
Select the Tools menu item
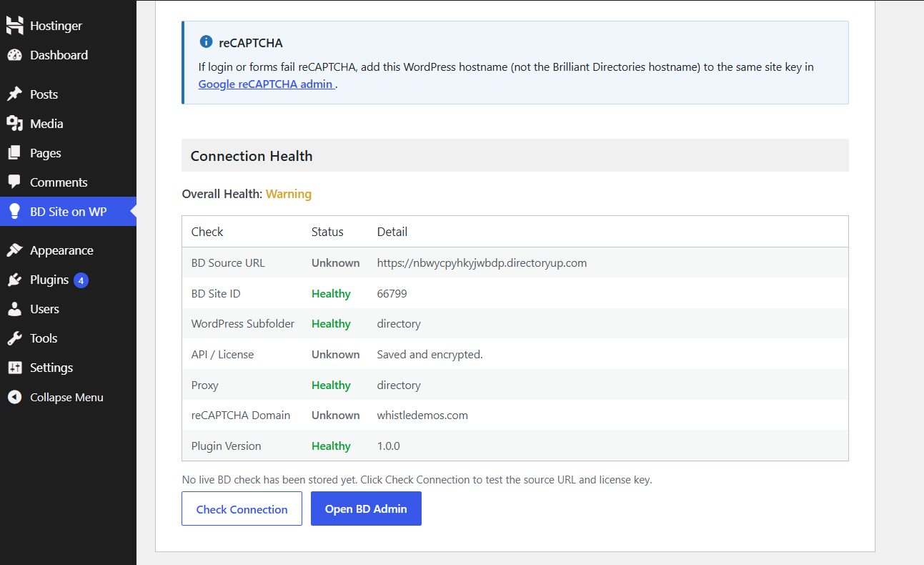[x=68, y=338]
